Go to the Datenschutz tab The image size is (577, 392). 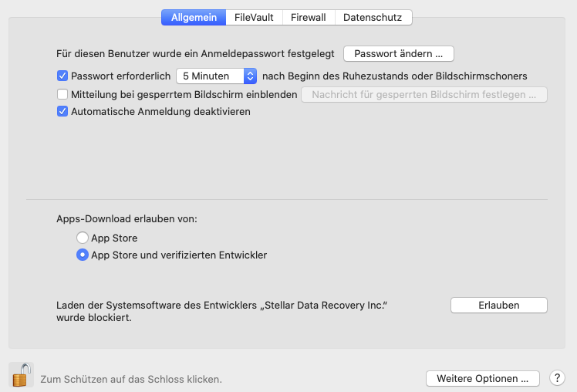pos(373,17)
